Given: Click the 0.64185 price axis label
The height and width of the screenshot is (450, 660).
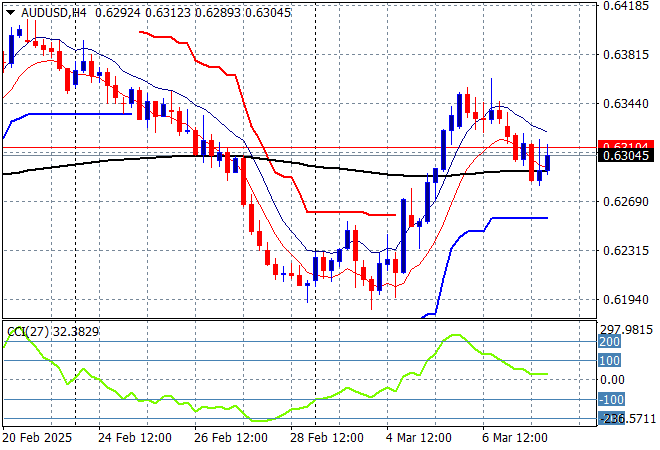Looking at the screenshot, I should click(625, 6).
